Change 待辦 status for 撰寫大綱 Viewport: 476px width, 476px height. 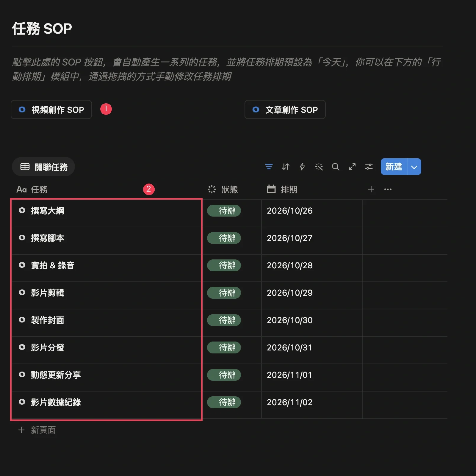pyautogui.click(x=224, y=211)
